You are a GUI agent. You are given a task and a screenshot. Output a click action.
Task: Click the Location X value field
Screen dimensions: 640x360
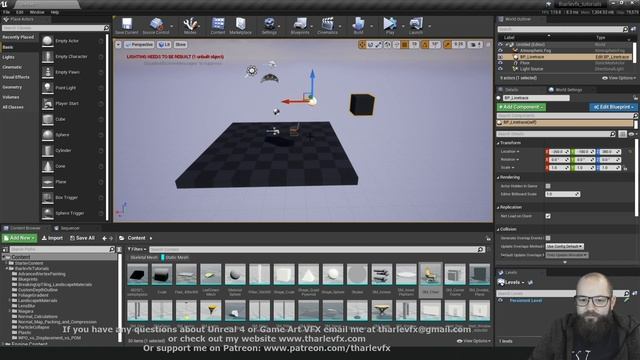click(x=558, y=151)
